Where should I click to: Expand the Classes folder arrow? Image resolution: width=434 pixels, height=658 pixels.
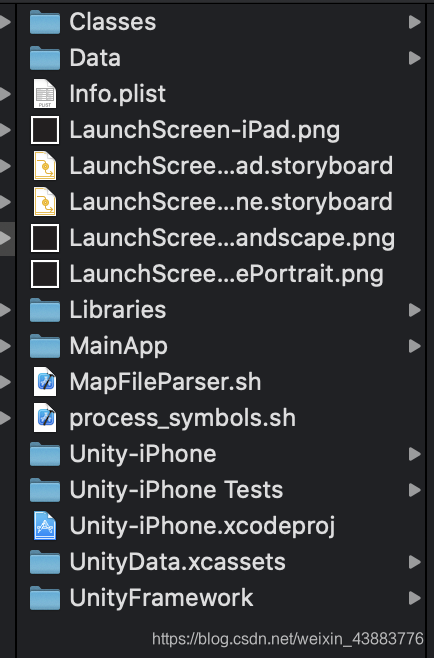pos(415,22)
